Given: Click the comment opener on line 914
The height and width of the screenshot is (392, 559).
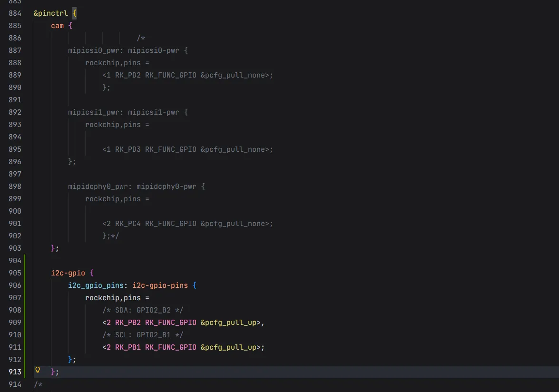Looking at the screenshot, I should pyautogui.click(x=38, y=384).
